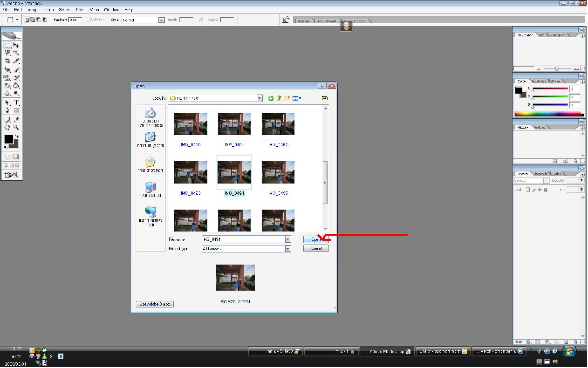Click the Use Adobe Dialog button

tap(155, 304)
